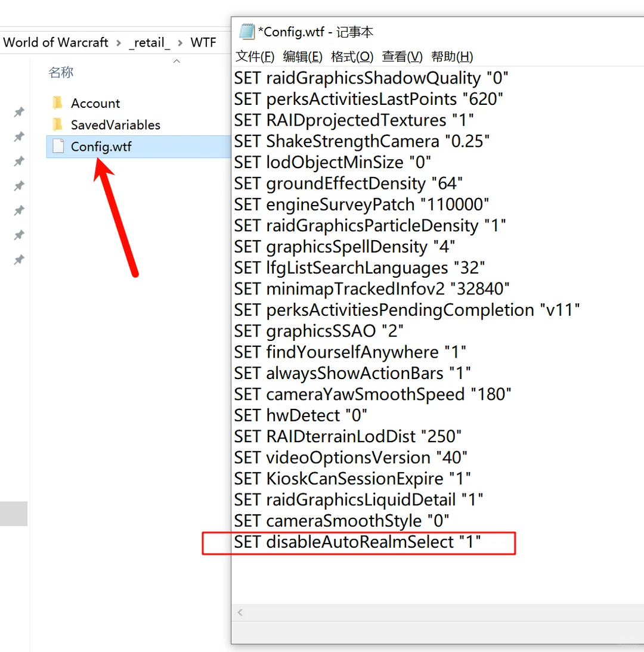Select the Config.wtf file name

tap(101, 147)
